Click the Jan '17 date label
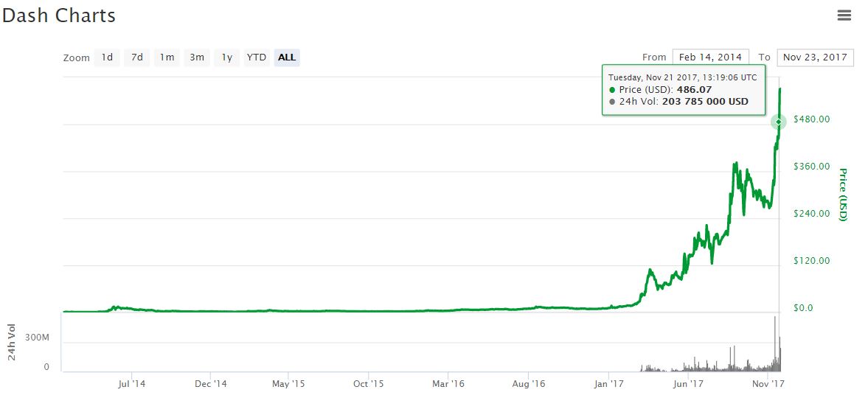Image resolution: width=868 pixels, height=398 pixels. [x=608, y=383]
